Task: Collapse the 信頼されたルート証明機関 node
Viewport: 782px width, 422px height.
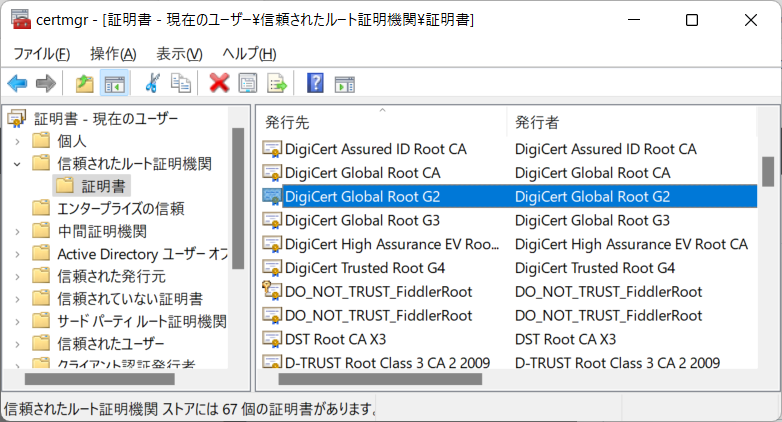Action: click(17, 164)
